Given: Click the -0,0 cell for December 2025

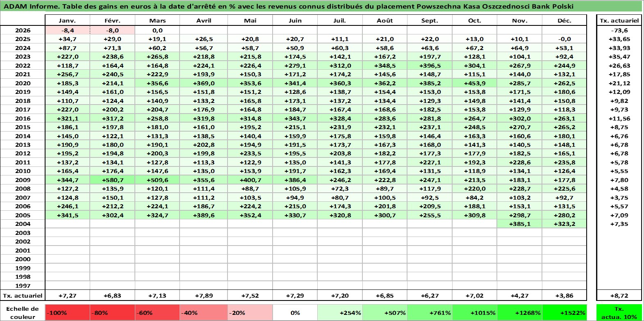Looking at the screenshot, I should [x=564, y=39].
